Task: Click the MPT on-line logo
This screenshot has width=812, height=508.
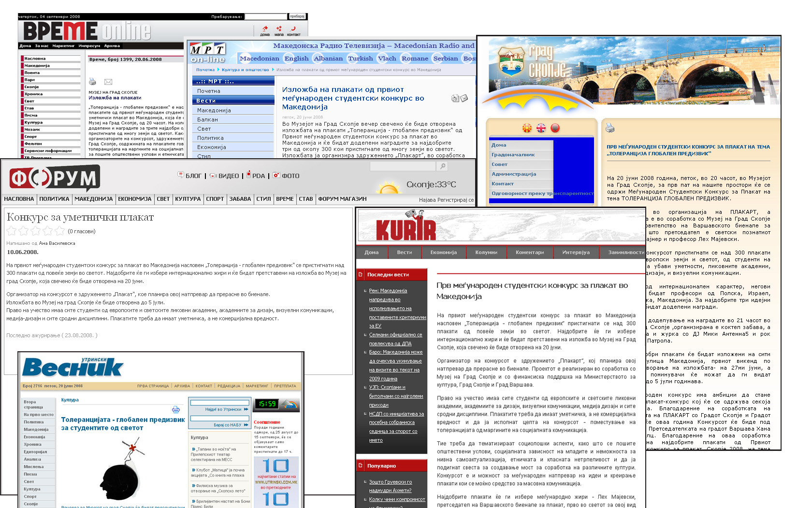Action: pos(207,53)
